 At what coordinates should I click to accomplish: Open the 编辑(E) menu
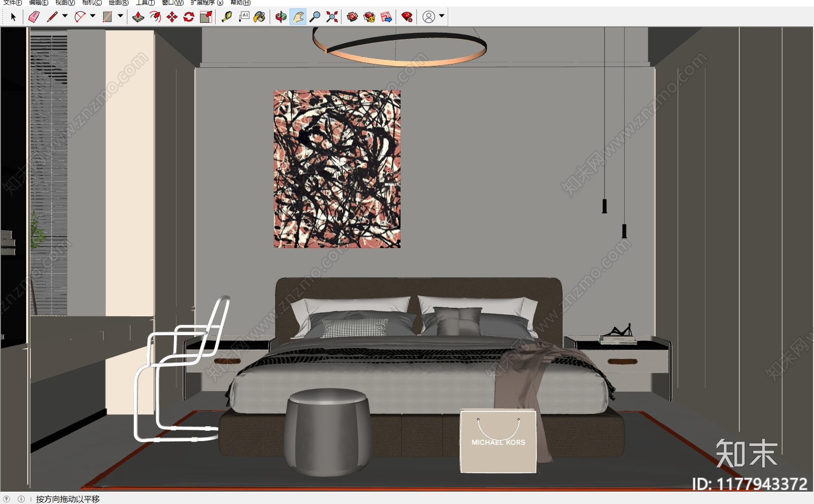tap(39, 3)
